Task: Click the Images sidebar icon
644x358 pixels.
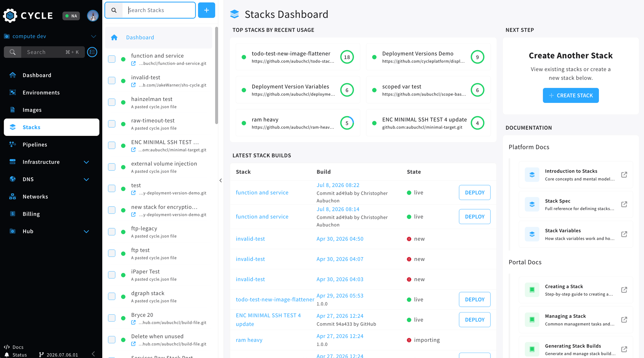Action: (13, 110)
